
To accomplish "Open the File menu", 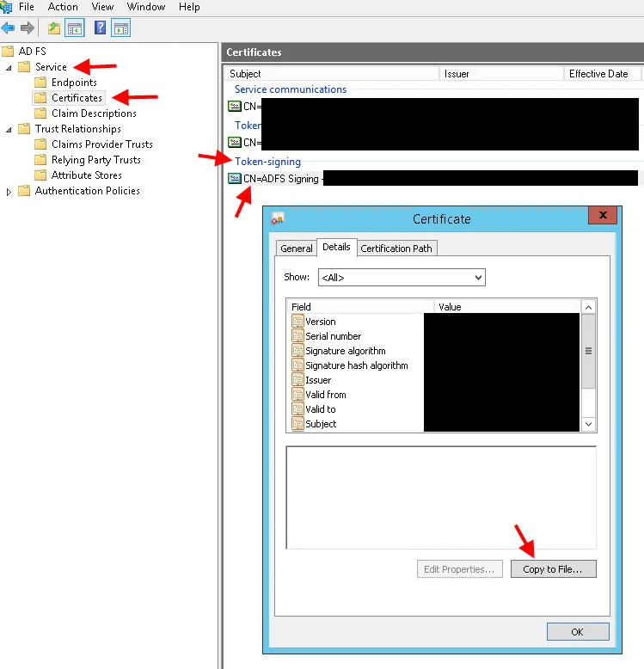I will pyautogui.click(x=26, y=7).
